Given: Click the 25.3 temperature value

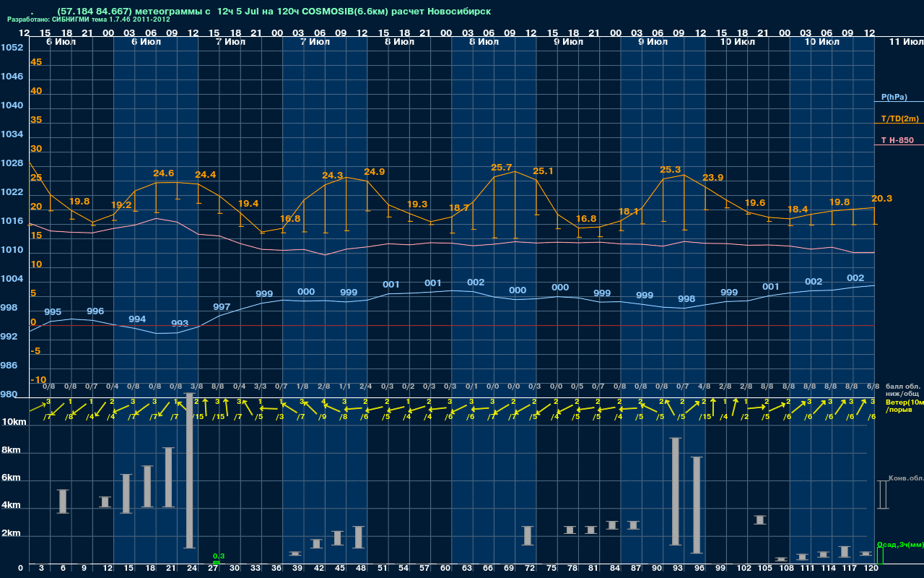Looking at the screenshot, I should pos(671,171).
